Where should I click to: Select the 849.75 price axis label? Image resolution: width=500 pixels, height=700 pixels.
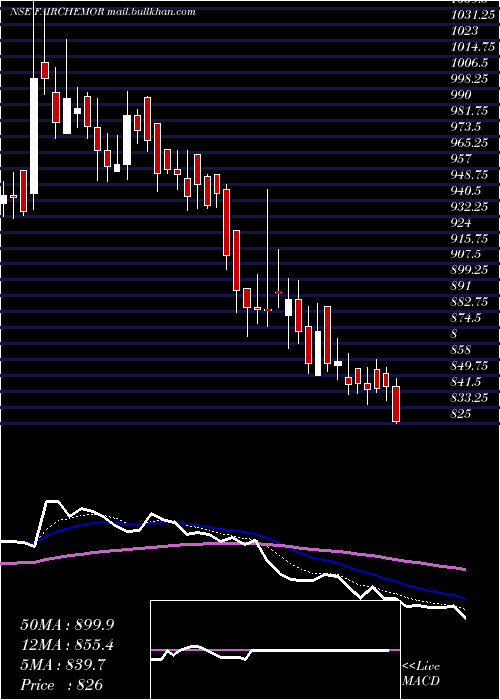click(x=470, y=366)
